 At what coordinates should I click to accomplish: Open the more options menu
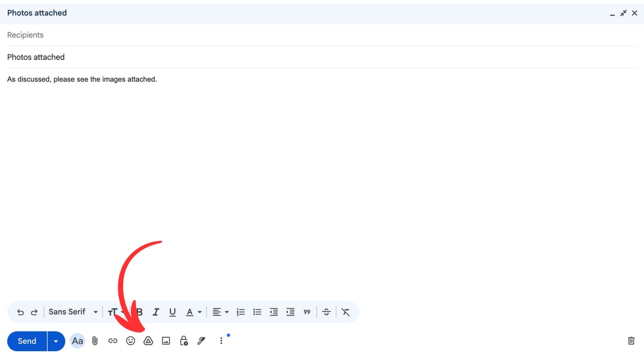tap(221, 341)
